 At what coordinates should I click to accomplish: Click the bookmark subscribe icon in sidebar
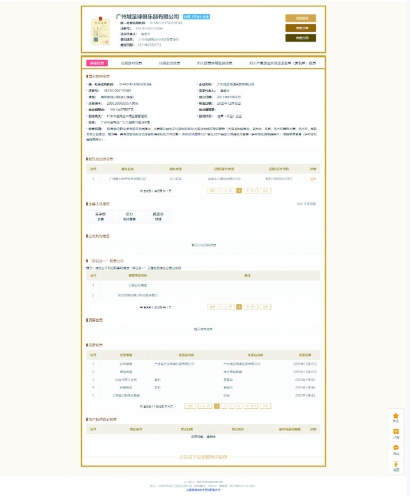coord(396,432)
